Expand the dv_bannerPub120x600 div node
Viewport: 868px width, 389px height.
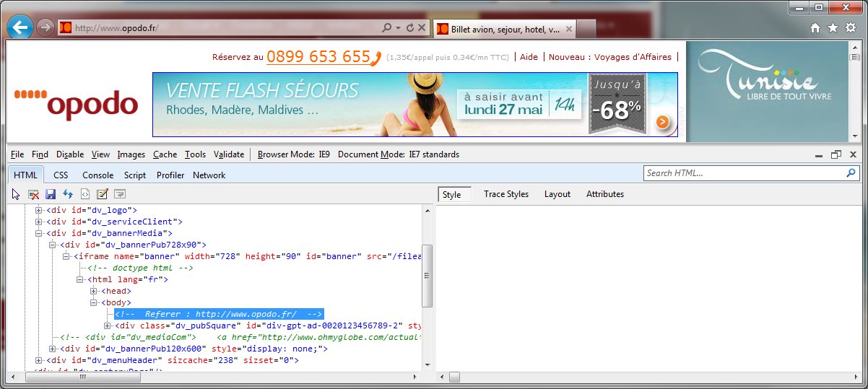(x=53, y=349)
